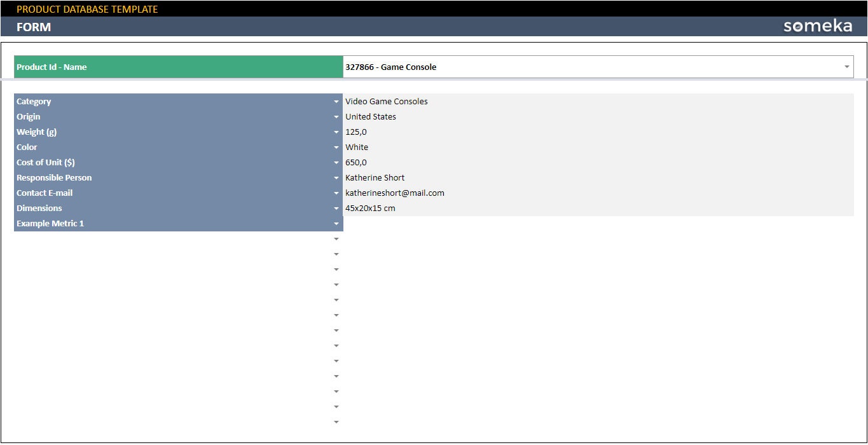This screenshot has height=445, width=868.
Task: Expand the Cost of Unit ($) dropdown
Action: click(336, 162)
